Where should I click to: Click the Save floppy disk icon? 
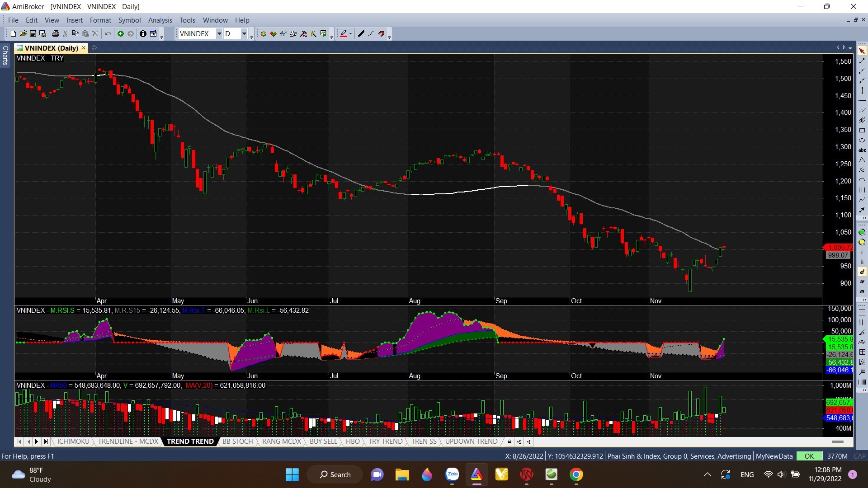tap(33, 34)
